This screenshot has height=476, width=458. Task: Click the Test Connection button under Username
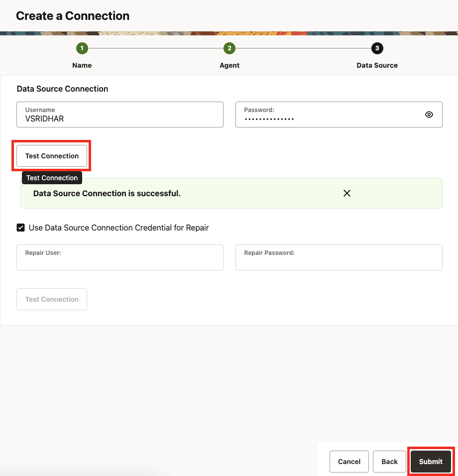52,156
